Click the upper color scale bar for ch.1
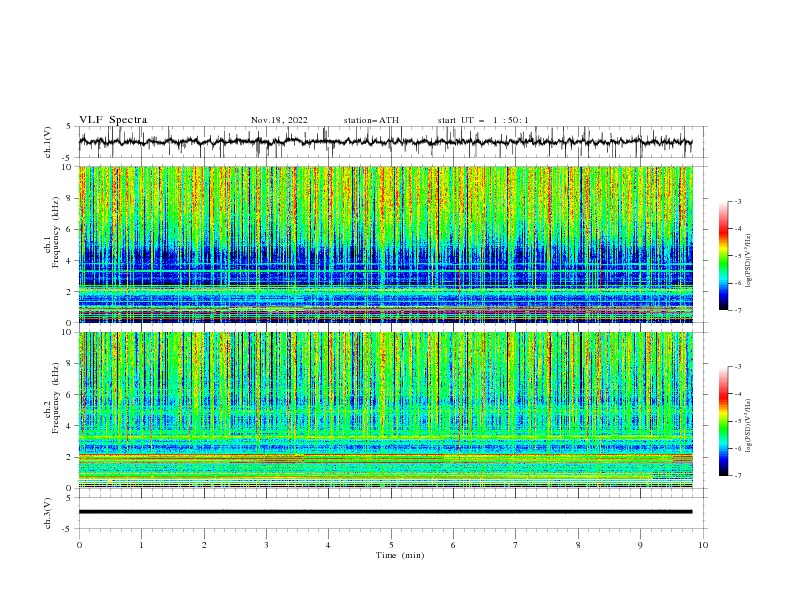This screenshot has width=792, height=612. pos(724,256)
